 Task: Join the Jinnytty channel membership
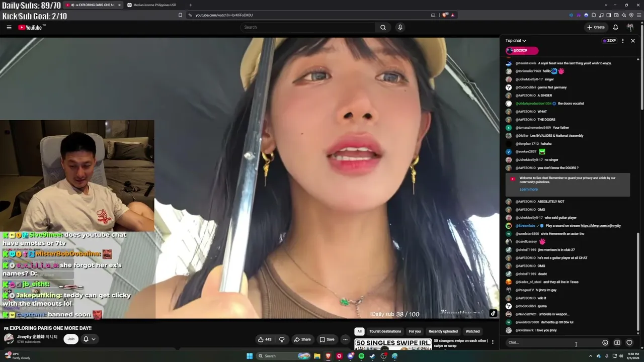tap(71, 339)
